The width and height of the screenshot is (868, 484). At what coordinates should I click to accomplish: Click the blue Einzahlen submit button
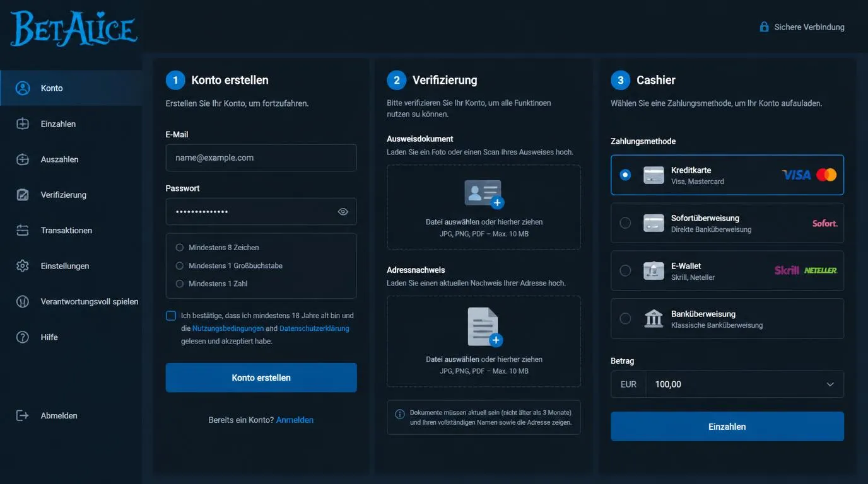tap(727, 427)
